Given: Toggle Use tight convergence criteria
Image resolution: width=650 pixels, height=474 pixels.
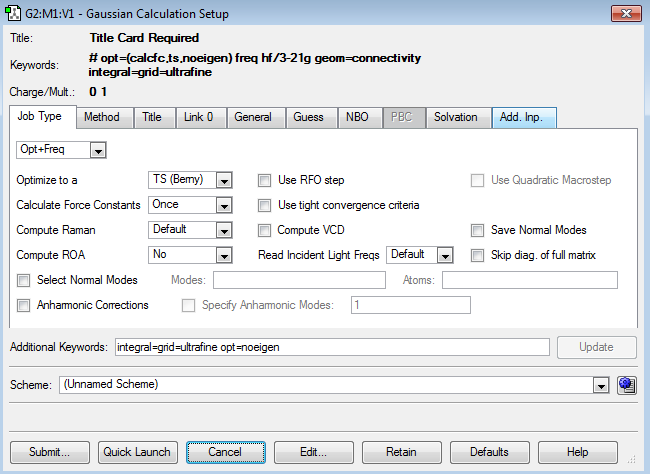Looking at the screenshot, I should point(265,206).
